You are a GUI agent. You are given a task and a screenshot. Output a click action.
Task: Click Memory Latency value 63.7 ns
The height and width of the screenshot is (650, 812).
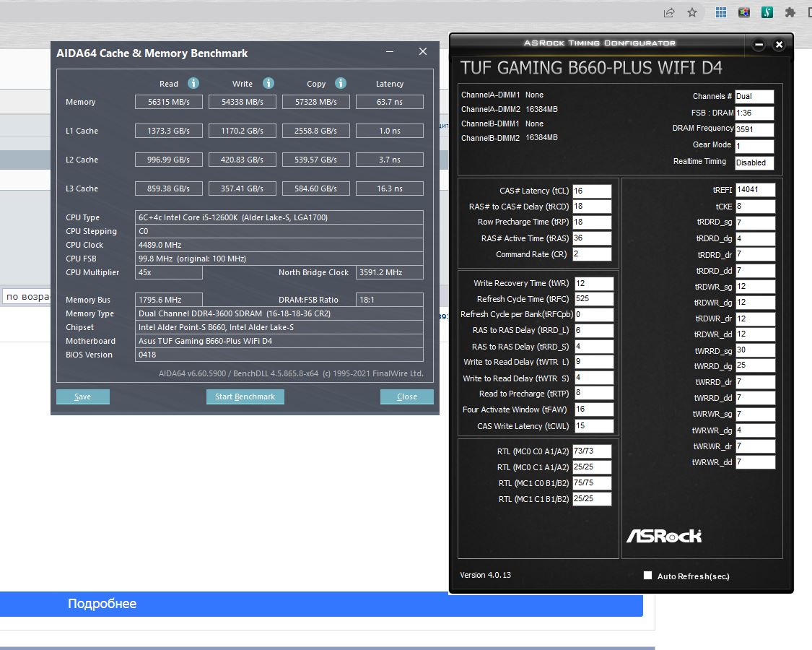tap(390, 102)
